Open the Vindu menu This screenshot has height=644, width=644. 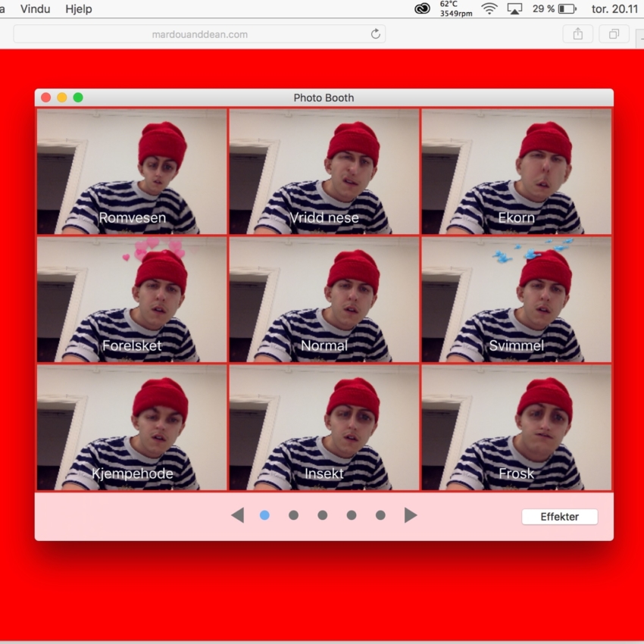36,9
